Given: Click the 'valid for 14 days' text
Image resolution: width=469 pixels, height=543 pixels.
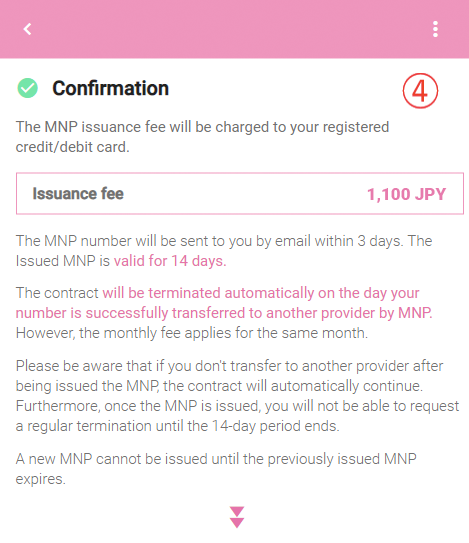Looking at the screenshot, I should click(170, 261).
